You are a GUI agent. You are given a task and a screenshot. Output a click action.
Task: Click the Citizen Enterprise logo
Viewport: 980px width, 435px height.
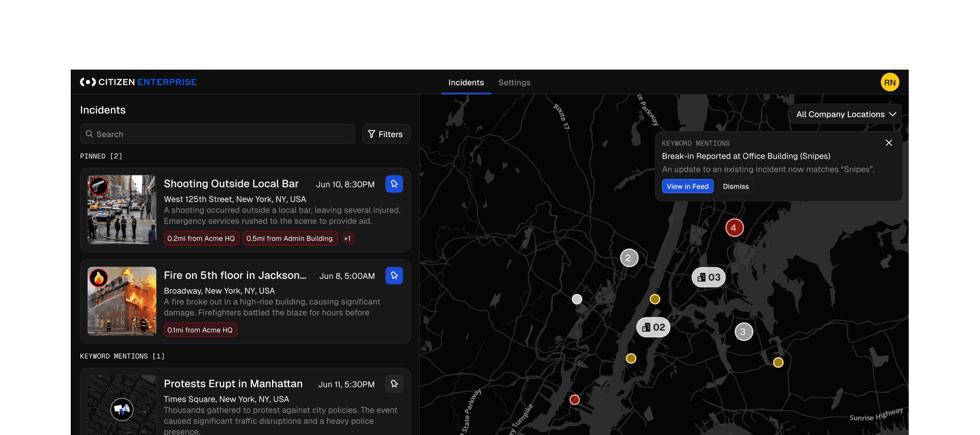tap(138, 82)
